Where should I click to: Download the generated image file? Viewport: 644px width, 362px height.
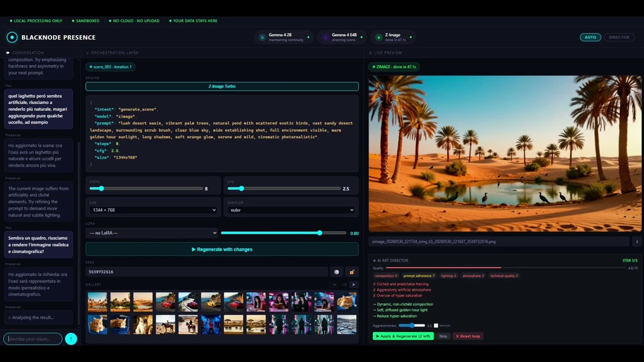(637, 241)
